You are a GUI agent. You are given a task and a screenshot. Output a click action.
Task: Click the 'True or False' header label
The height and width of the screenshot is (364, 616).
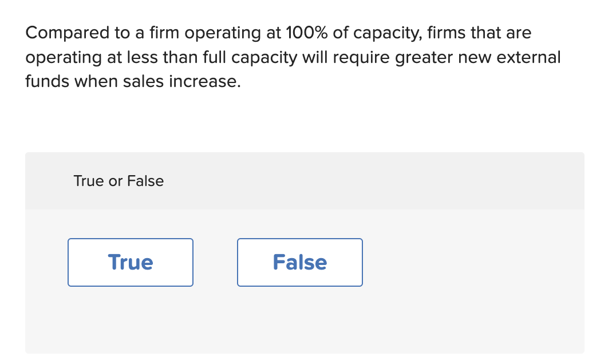pos(119,181)
